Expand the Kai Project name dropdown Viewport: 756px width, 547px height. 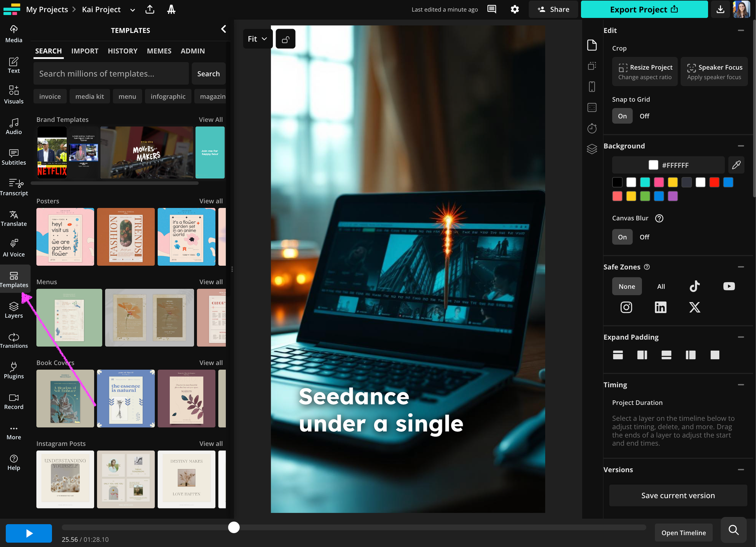pyautogui.click(x=132, y=10)
